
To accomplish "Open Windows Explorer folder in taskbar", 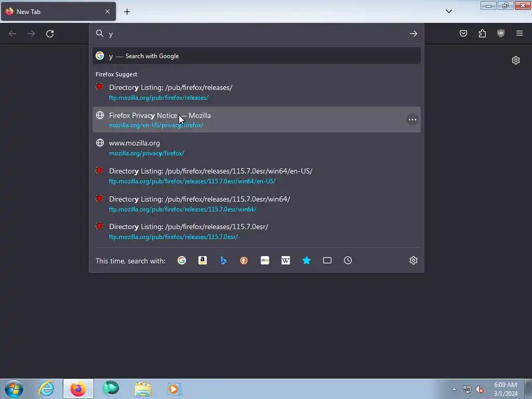I will [x=143, y=389].
